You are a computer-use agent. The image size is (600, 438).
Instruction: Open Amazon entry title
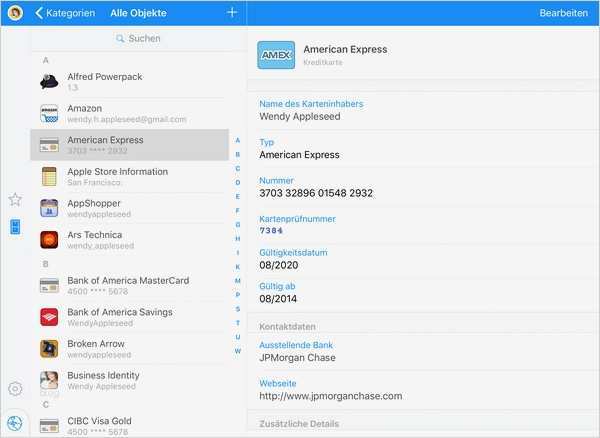(85, 108)
